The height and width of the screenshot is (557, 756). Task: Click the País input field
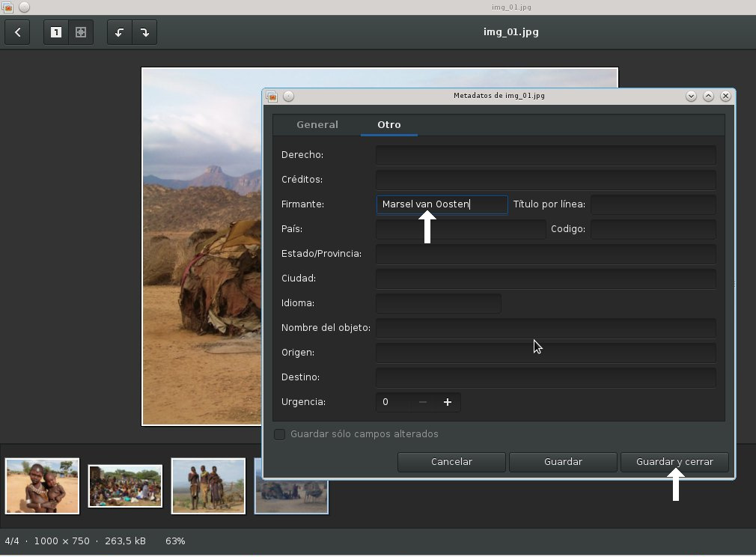click(x=461, y=229)
